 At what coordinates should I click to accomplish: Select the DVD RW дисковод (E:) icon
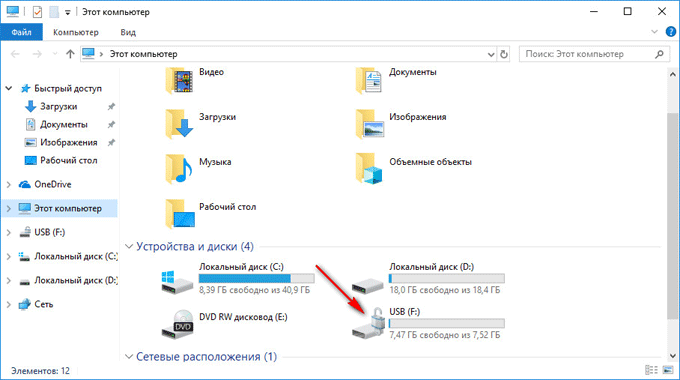[x=177, y=324]
